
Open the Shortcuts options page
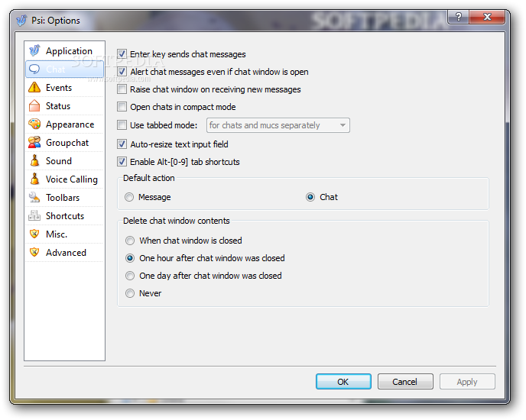65,216
